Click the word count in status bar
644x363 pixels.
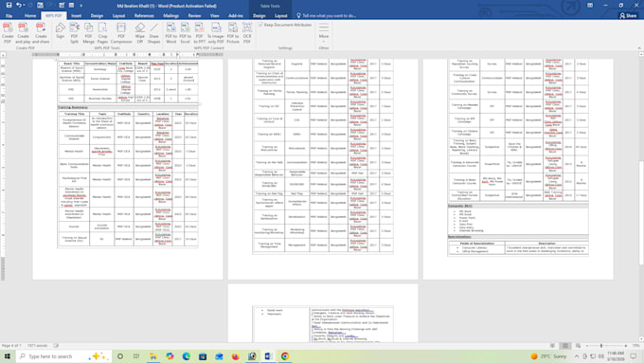37,346
